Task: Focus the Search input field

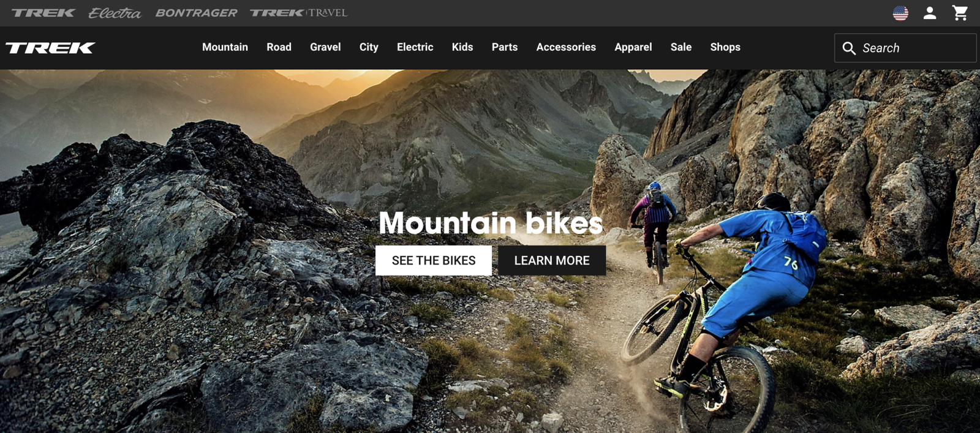Action: pyautogui.click(x=905, y=48)
